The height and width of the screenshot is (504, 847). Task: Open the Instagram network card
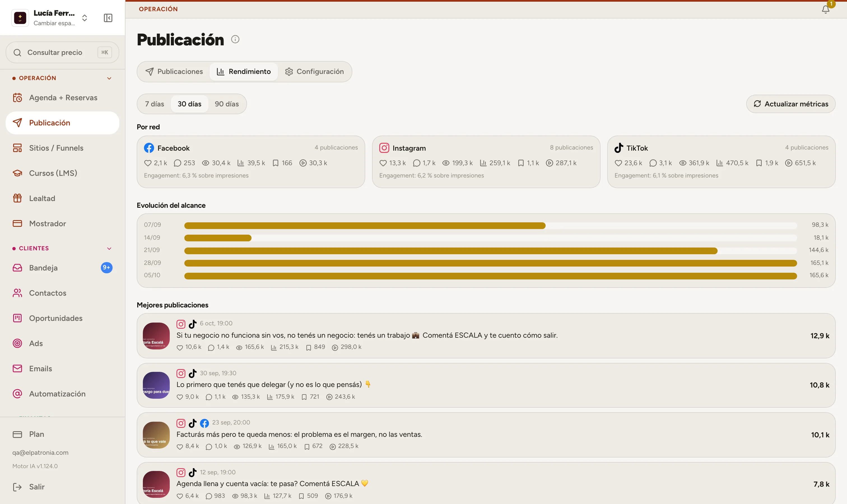[486, 162]
